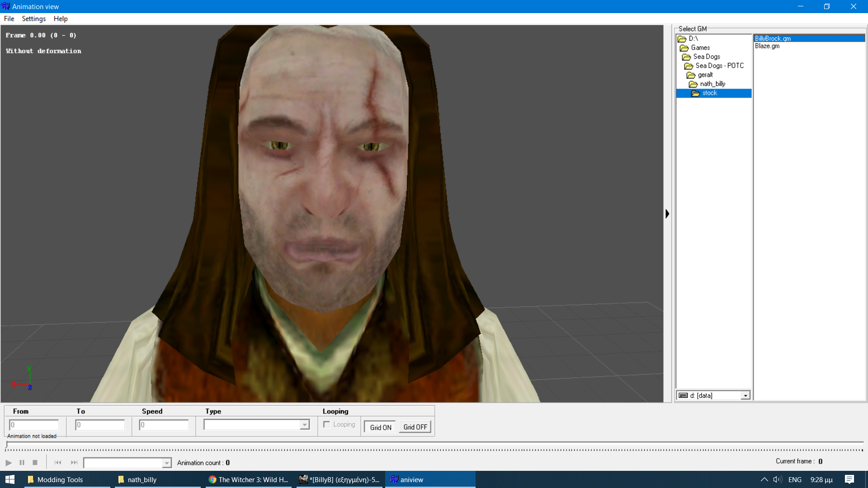The height and width of the screenshot is (488, 868).
Task: Open the drive selector d: [data] dropdown
Action: click(x=745, y=396)
